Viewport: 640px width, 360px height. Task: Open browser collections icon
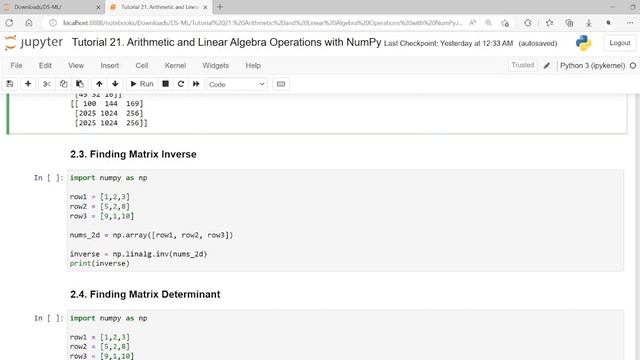pos(569,23)
